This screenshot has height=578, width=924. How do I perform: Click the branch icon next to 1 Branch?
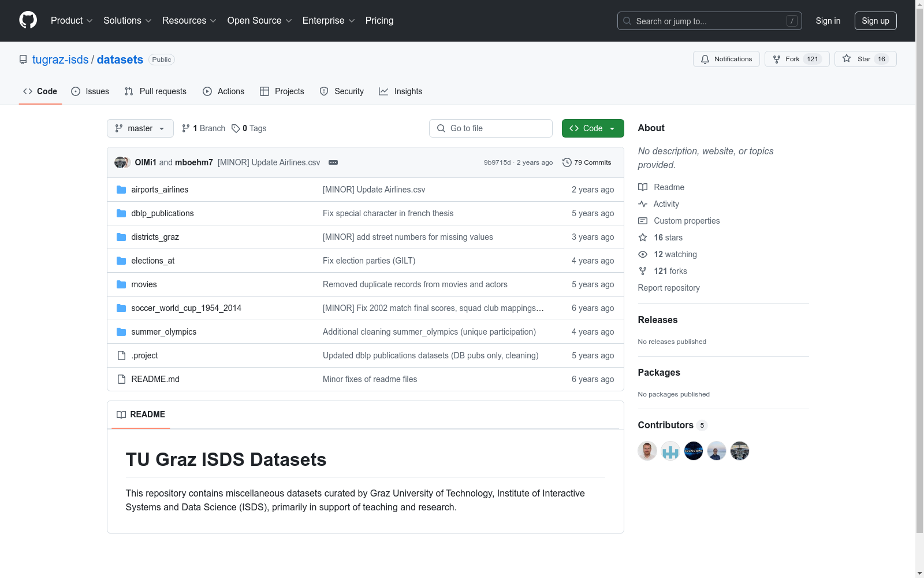click(x=186, y=128)
